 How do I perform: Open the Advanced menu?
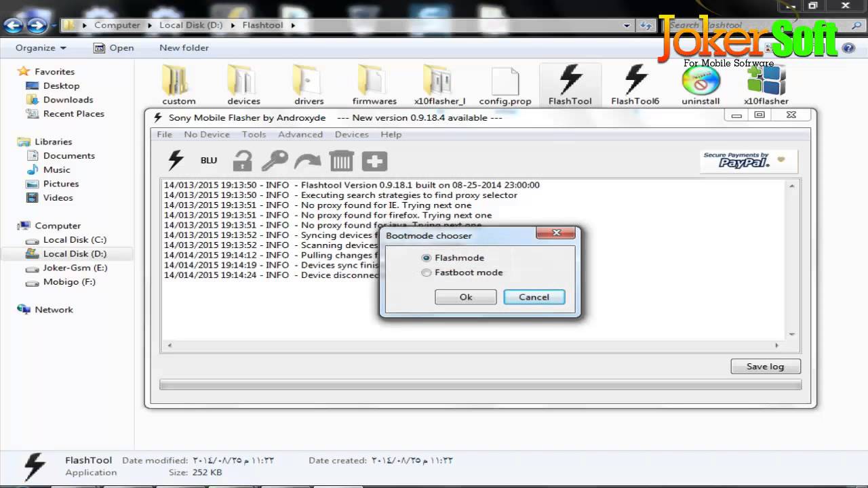(300, 134)
